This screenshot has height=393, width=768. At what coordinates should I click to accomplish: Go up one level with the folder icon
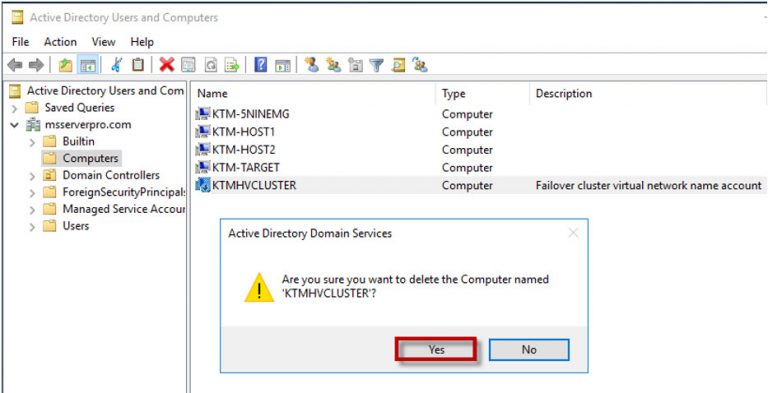[x=65, y=65]
